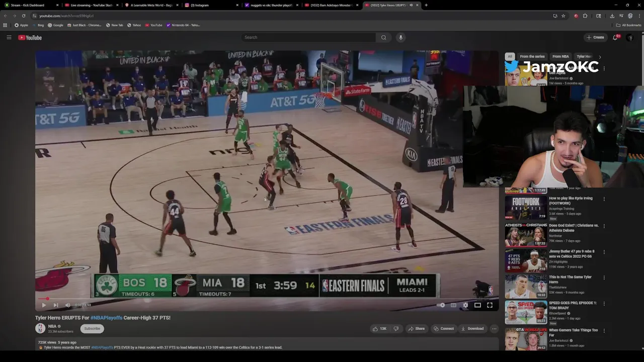The height and width of the screenshot is (362, 644).
Task: Play the video with the play button
Action: [44, 305]
